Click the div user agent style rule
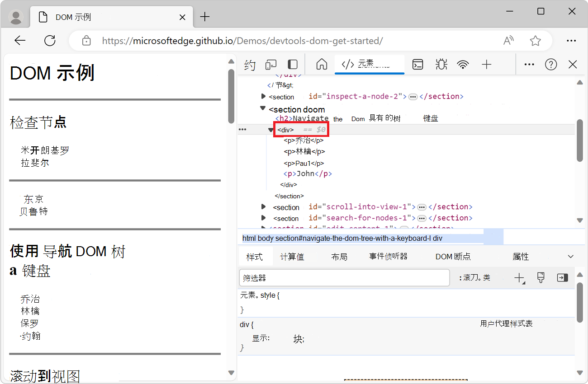588x384 pixels. 407,336
